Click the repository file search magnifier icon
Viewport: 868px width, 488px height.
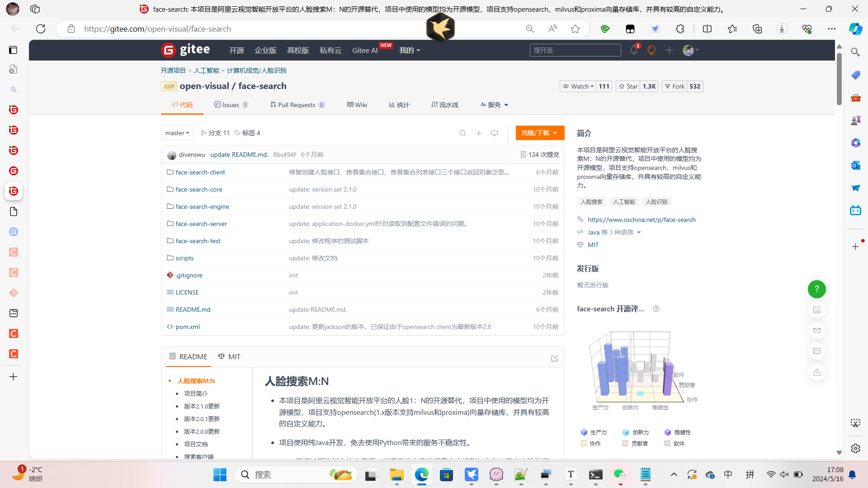pyautogui.click(x=462, y=133)
